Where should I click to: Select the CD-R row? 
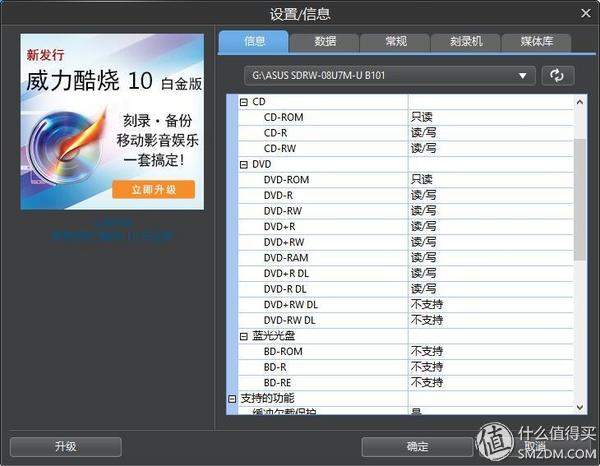pos(406,133)
